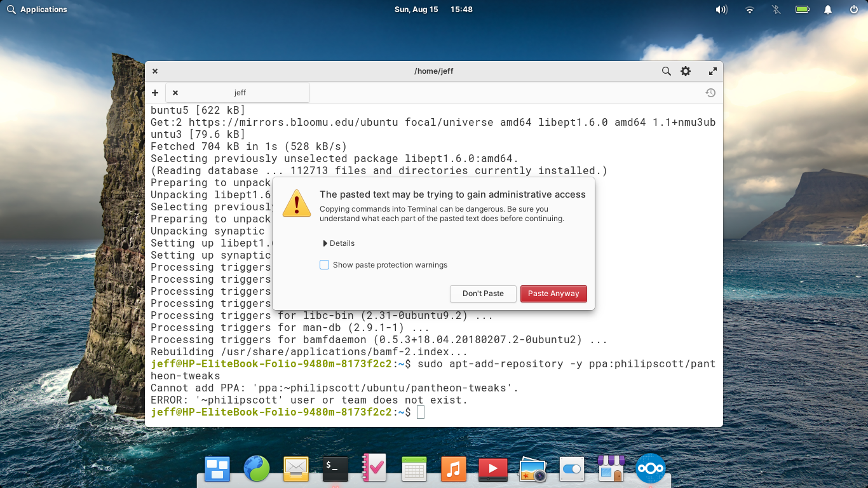Add a new terminal tab

[155, 93]
